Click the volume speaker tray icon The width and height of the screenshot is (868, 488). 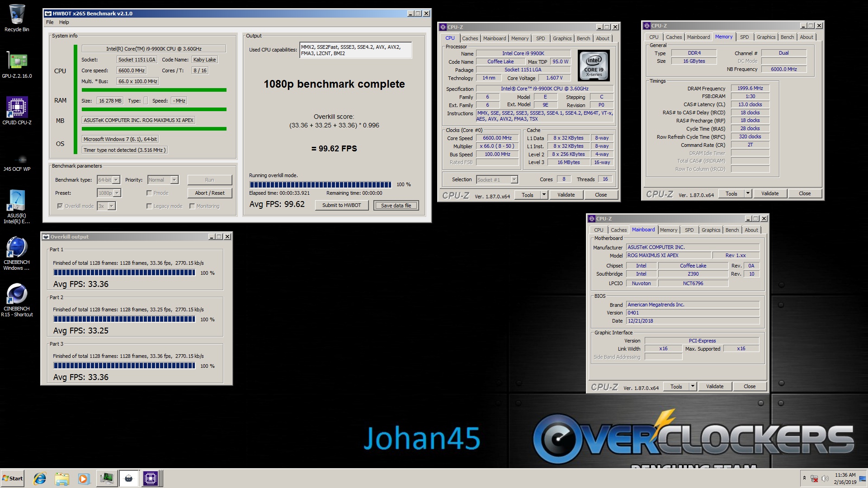825,479
